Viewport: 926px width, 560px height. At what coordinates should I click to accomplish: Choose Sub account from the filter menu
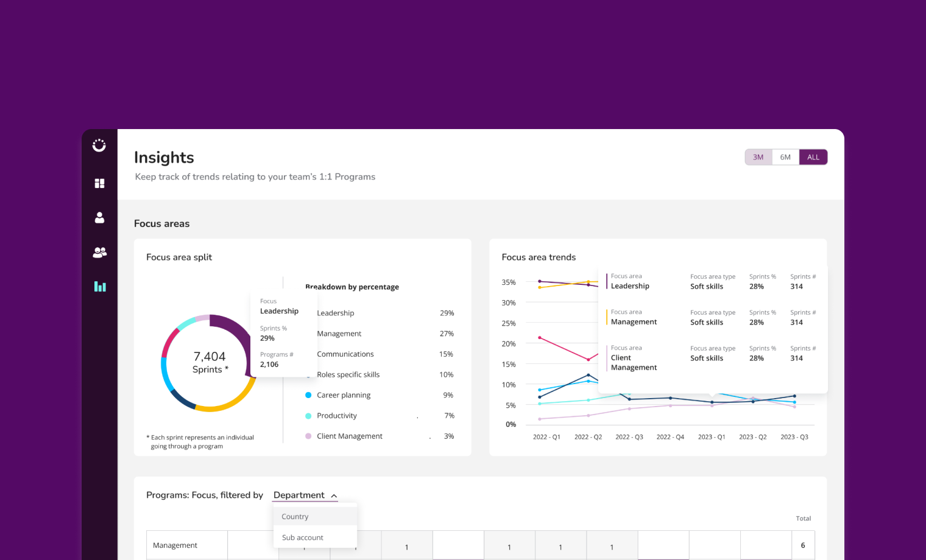pyautogui.click(x=315, y=537)
